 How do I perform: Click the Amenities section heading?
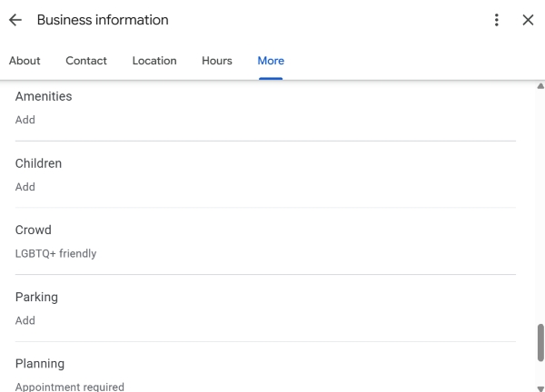click(44, 96)
